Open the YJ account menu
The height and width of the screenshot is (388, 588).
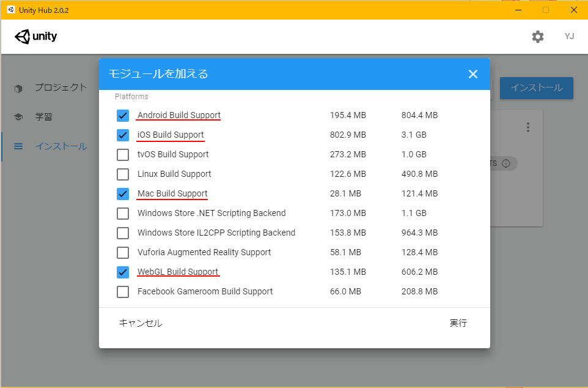[569, 36]
